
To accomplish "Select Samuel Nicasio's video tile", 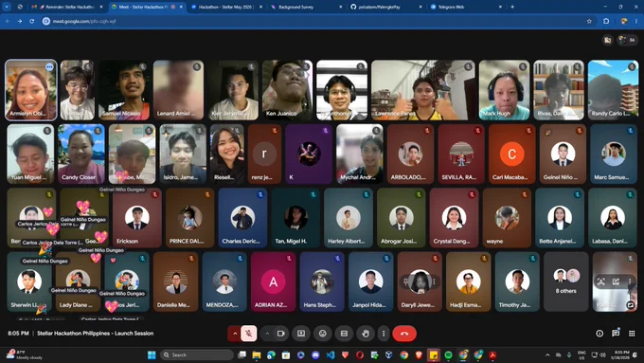I will (x=124, y=90).
